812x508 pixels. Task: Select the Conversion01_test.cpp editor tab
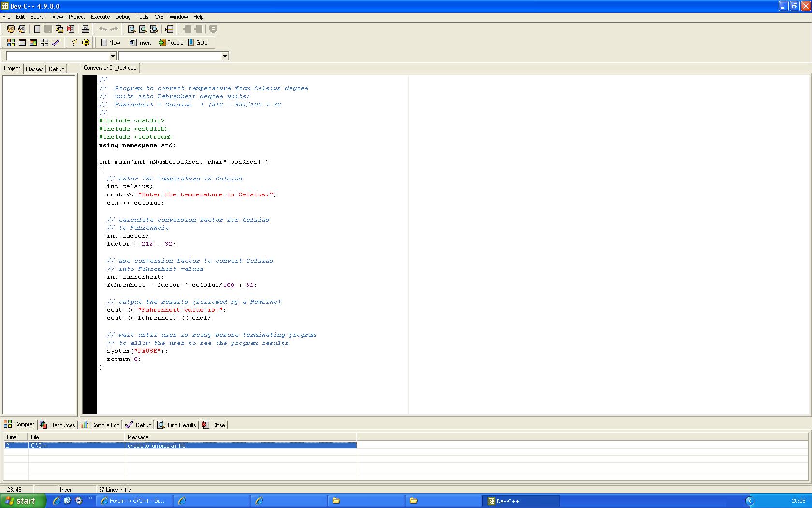point(110,68)
